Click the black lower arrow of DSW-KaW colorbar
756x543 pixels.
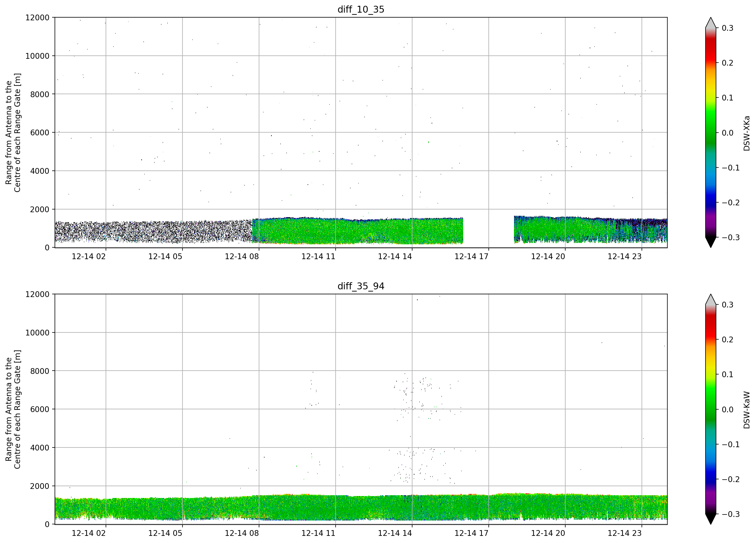[x=711, y=519]
